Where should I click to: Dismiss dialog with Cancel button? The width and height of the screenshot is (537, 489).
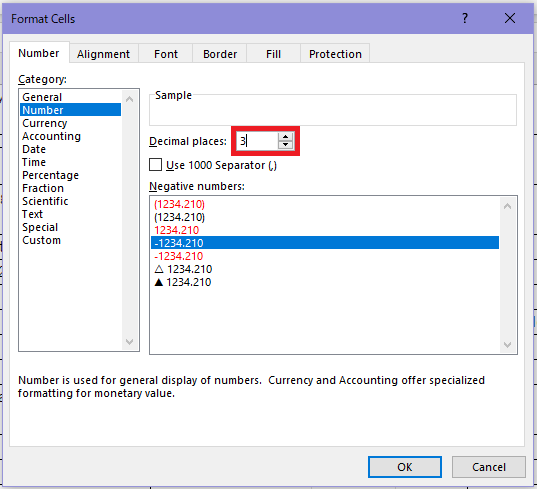coord(489,467)
